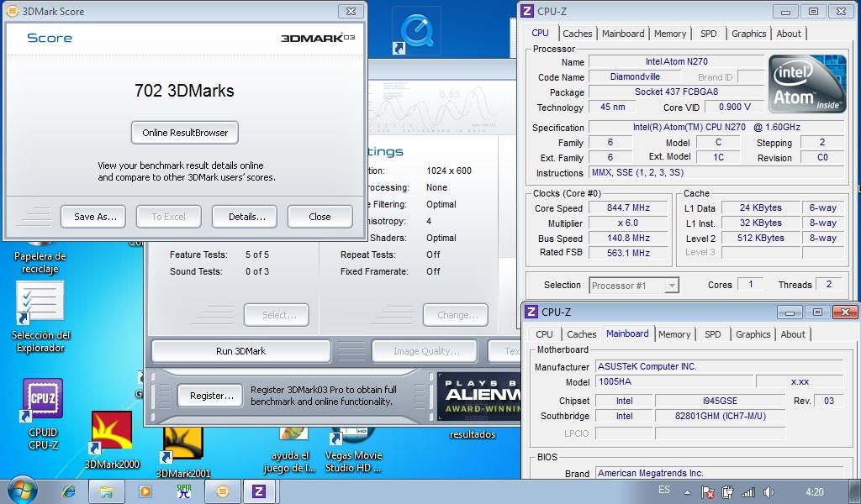Click the Socket 437 FCBGA8 package value
This screenshot has height=504, width=861.
coord(677,92)
